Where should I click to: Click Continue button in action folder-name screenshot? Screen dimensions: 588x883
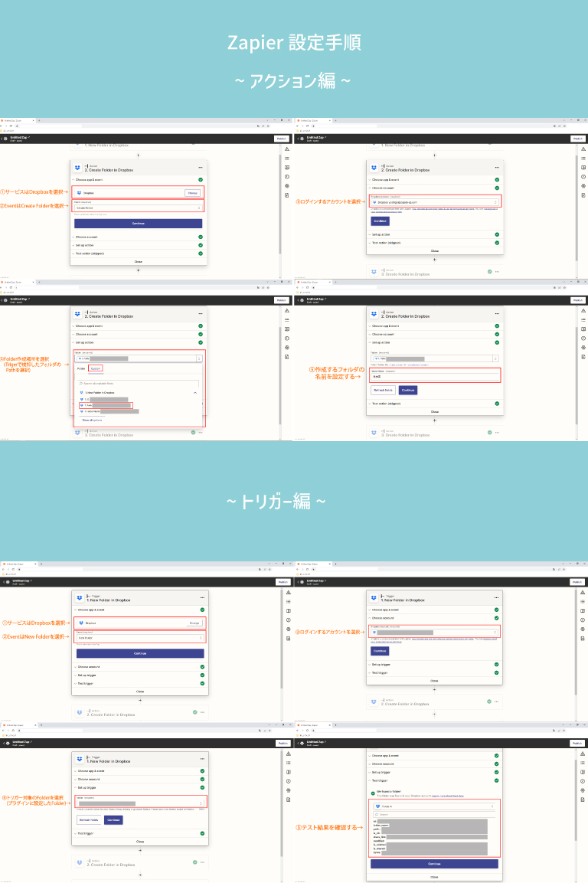[408, 391]
